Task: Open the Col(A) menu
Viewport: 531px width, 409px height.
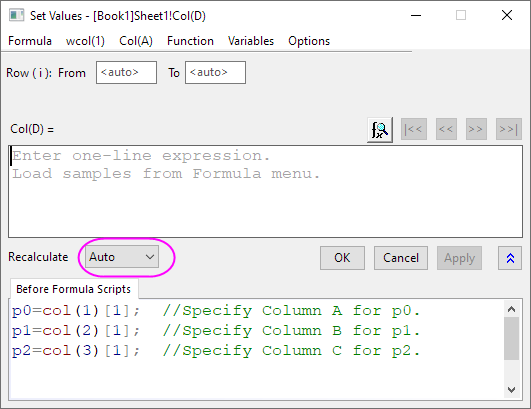Action: point(136,41)
